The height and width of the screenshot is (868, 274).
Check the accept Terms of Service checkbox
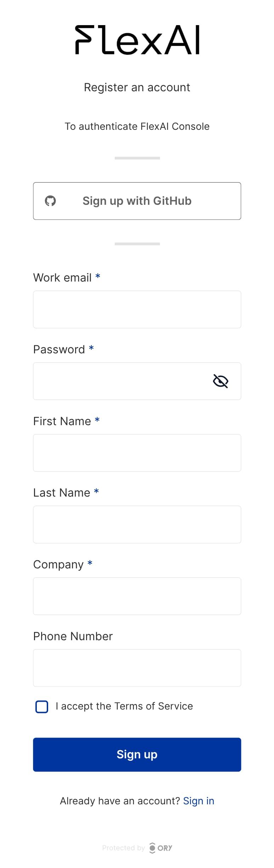41,706
